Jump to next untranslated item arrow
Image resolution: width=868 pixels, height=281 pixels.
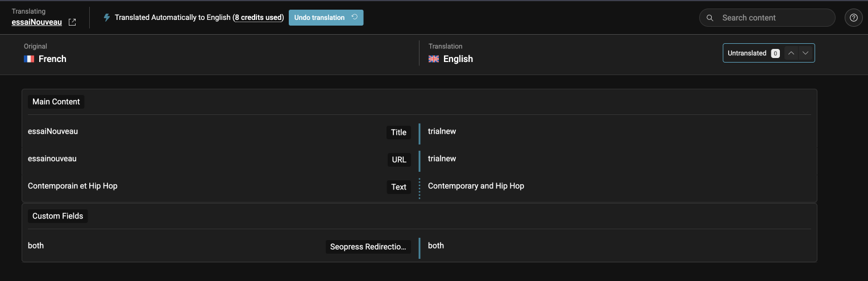(x=805, y=53)
